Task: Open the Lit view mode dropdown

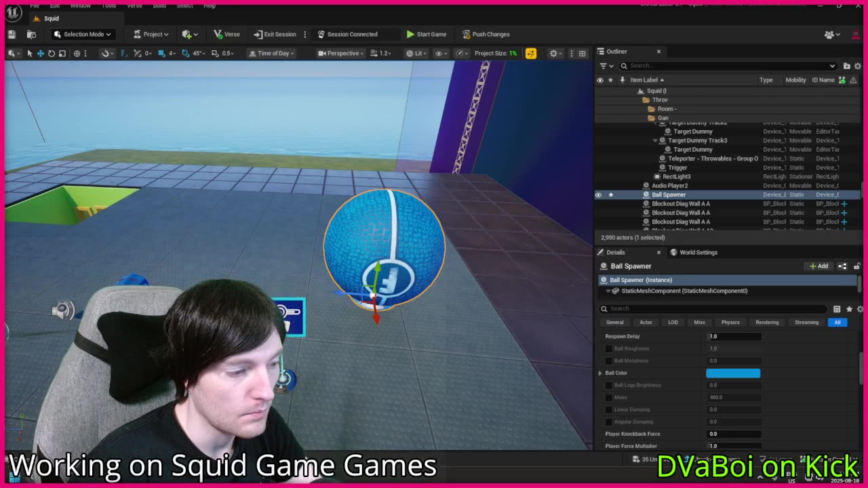Action: coord(416,54)
